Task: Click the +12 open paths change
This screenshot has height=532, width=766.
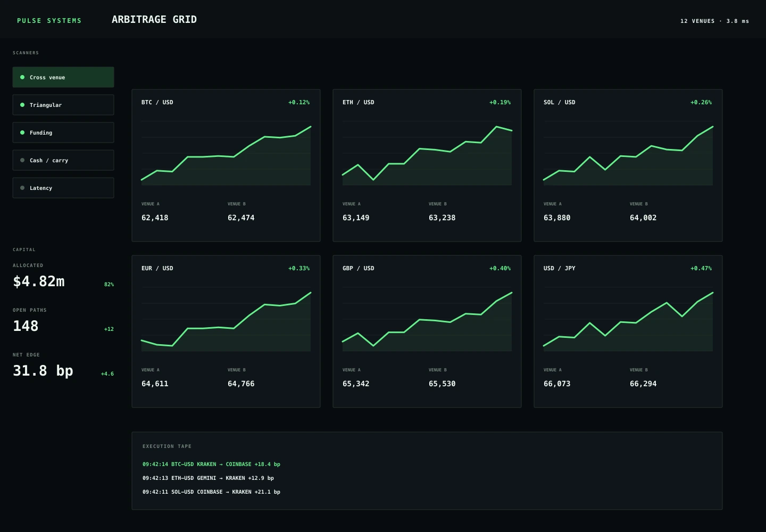Action: 109,329
